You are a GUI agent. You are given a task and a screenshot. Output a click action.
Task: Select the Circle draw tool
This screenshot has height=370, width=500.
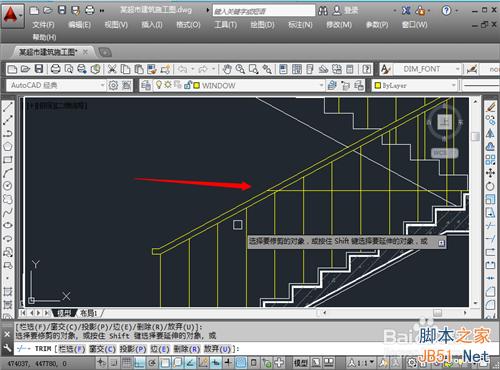[8, 186]
